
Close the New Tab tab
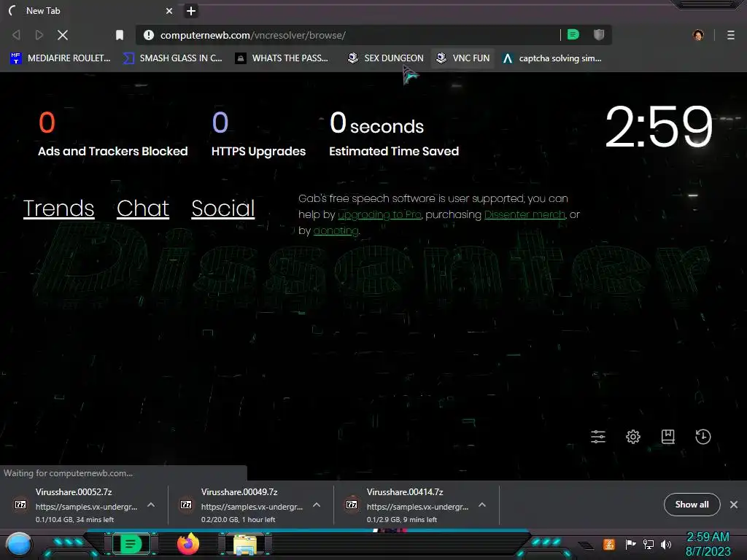[x=169, y=11]
